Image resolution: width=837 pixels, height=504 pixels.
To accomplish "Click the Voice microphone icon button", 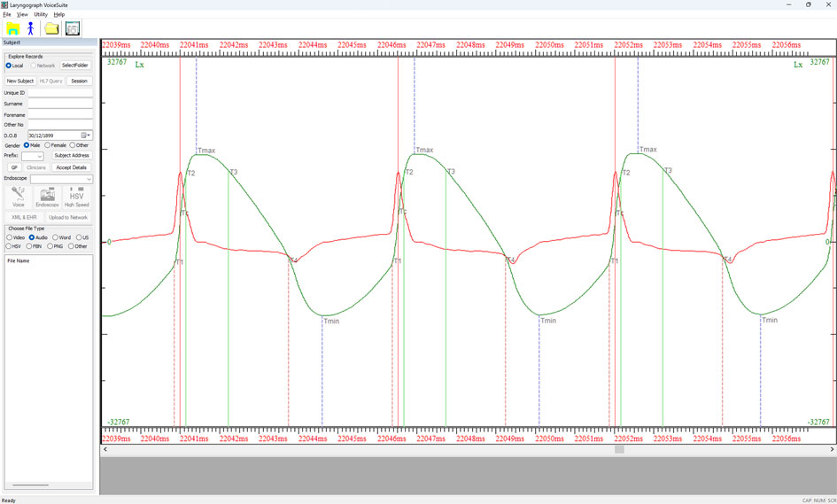I will 18,197.
